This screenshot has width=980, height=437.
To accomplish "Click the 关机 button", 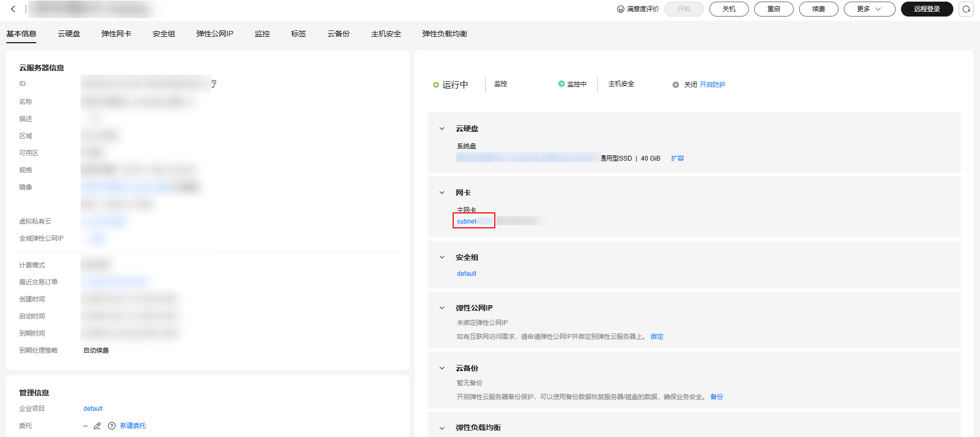I will click(x=729, y=9).
